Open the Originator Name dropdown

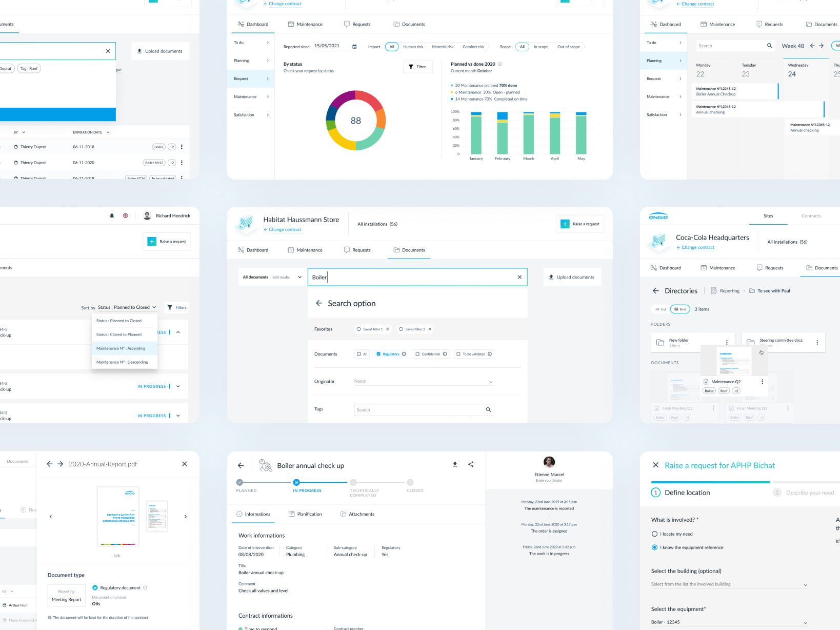coord(424,382)
